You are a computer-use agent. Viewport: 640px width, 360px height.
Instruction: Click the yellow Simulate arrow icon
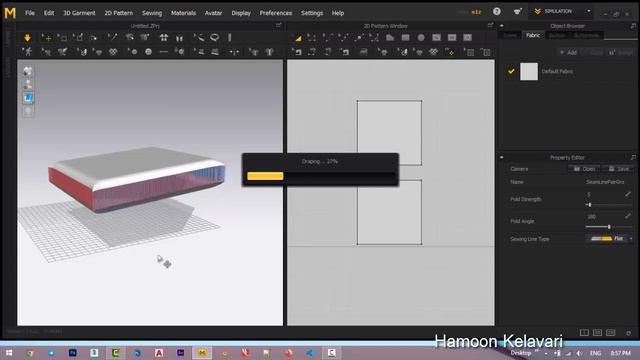[x=27, y=38]
